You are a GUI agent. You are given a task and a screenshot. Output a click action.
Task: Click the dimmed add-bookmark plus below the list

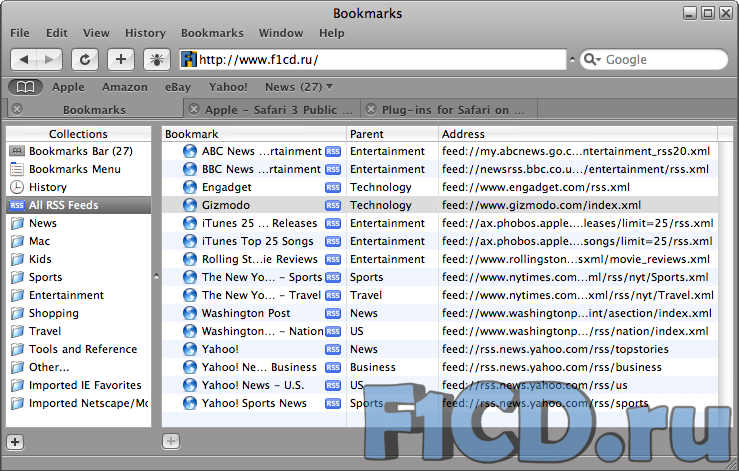point(171,441)
